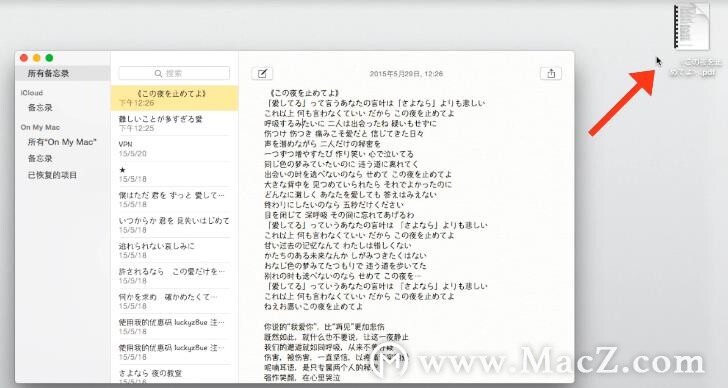Open the note 逃れられない哀しみに
The width and height of the screenshot is (728, 388).
174,251
